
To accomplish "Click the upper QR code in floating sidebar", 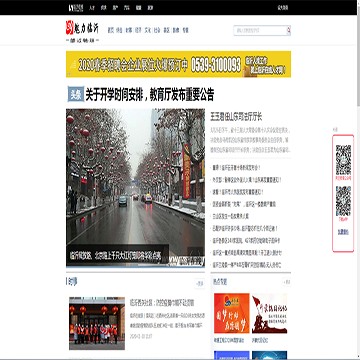I will [343, 160].
